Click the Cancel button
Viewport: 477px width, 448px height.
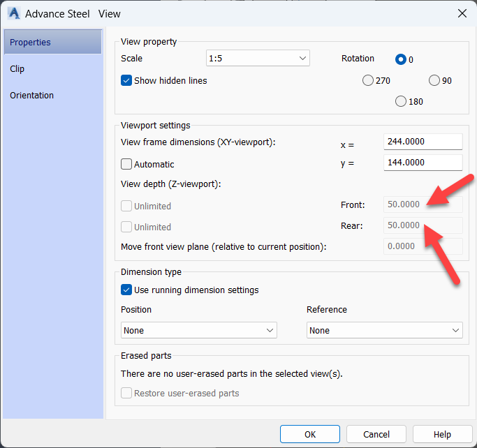pos(376,434)
